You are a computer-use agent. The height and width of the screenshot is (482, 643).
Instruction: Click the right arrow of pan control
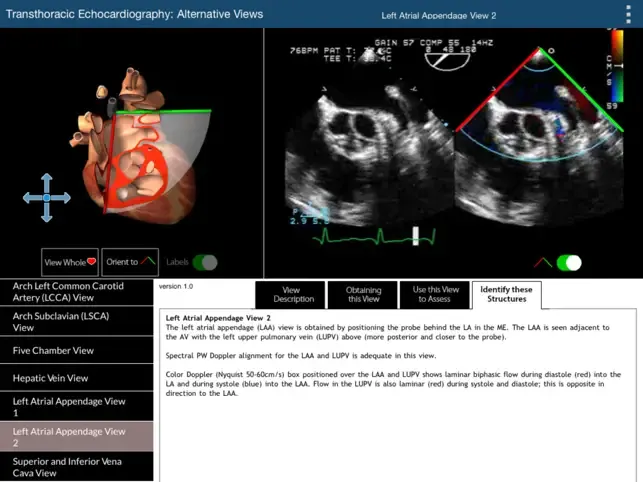coord(62,198)
